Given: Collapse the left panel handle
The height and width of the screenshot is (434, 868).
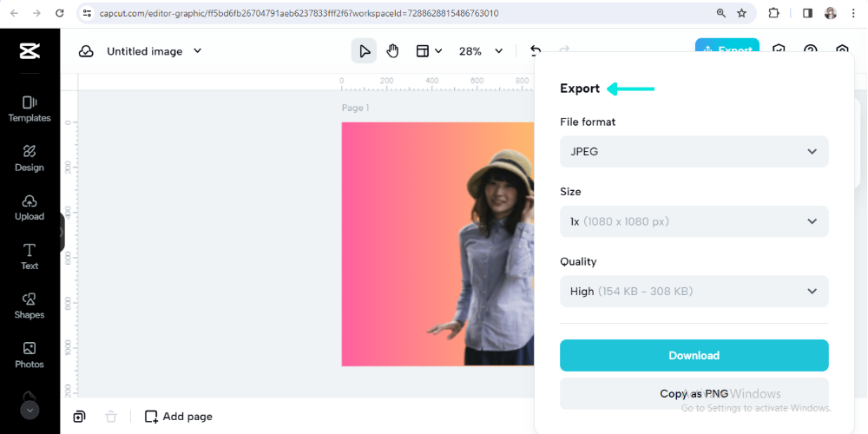Looking at the screenshot, I should (62, 232).
